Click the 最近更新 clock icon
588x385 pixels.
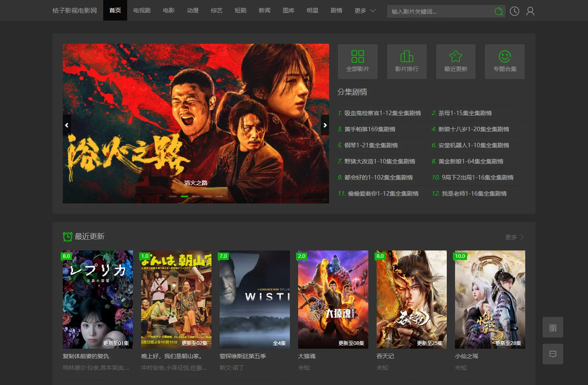(67, 236)
